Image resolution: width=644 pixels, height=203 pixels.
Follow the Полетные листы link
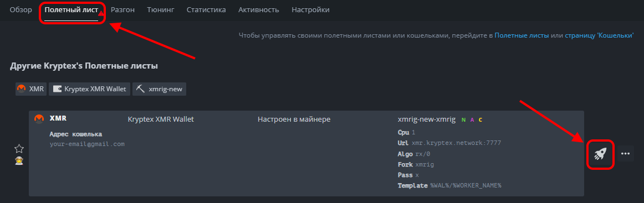tap(522, 36)
